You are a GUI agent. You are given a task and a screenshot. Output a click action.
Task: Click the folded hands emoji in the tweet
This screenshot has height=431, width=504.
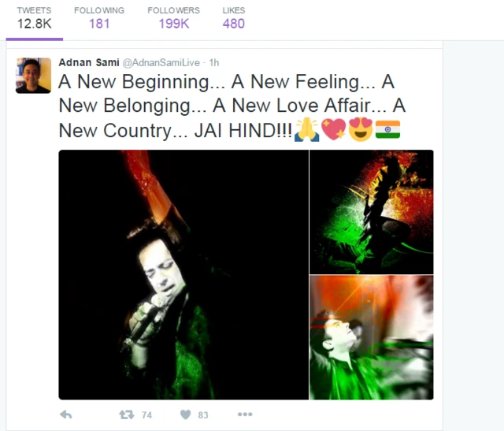point(307,130)
